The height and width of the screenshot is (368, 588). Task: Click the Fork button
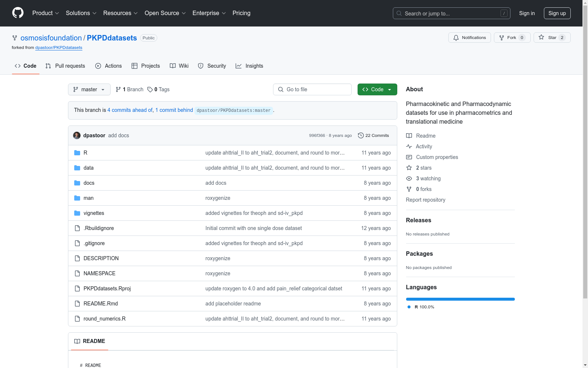point(512,38)
